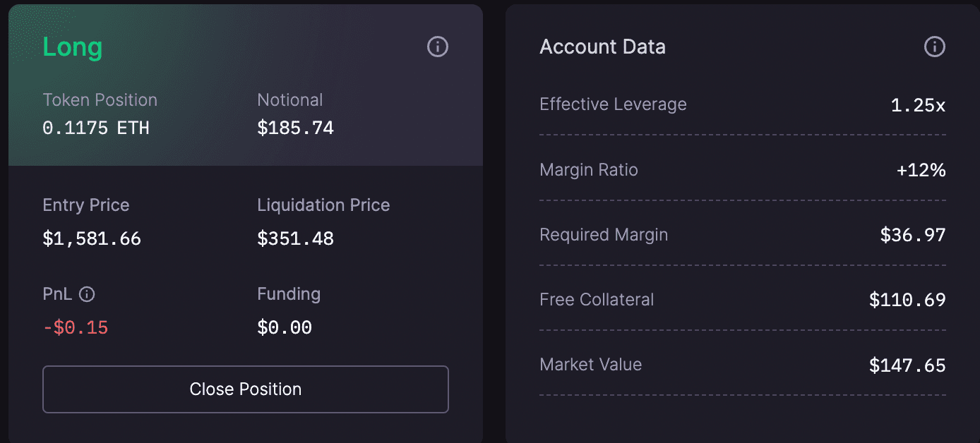This screenshot has height=443, width=980.
Task: Click the negative PnL value -$0.15
Action: pos(76,327)
